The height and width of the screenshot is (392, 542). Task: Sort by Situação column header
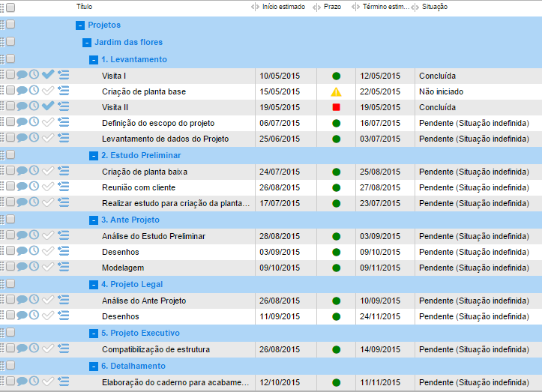(435, 7)
